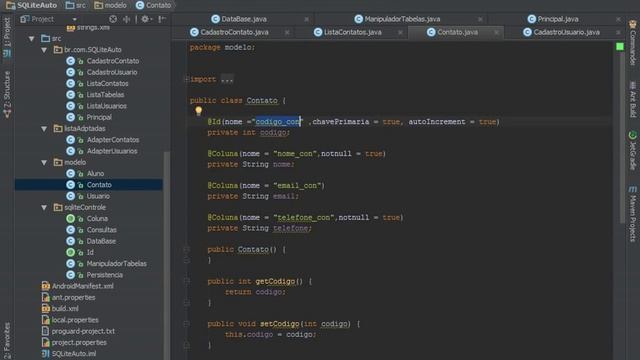
Task: Close the ManipuladorTabelas.java tab
Action: (480, 19)
